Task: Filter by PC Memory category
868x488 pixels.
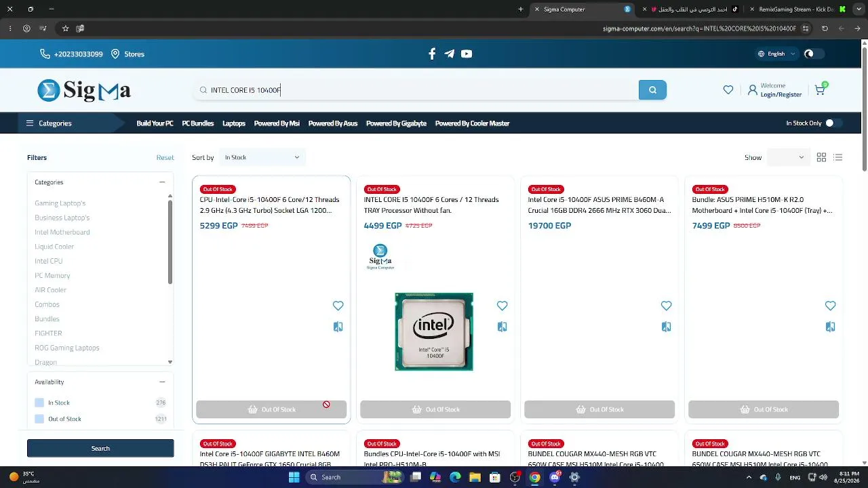Action: pyautogui.click(x=52, y=276)
